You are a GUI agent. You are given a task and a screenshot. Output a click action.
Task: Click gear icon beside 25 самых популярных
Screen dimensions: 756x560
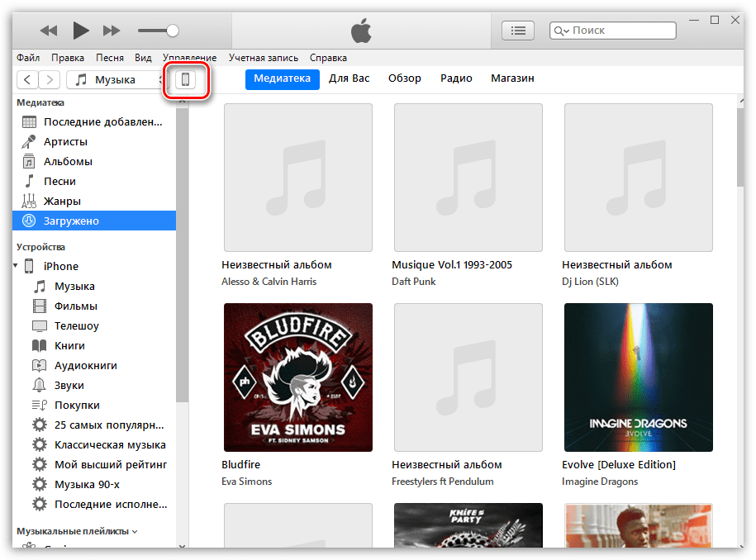tap(40, 425)
